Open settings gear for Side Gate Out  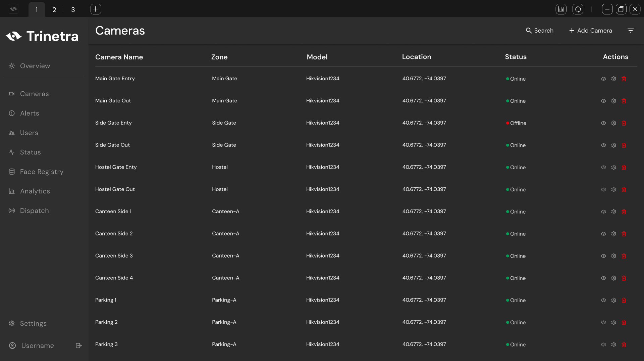[x=613, y=145]
